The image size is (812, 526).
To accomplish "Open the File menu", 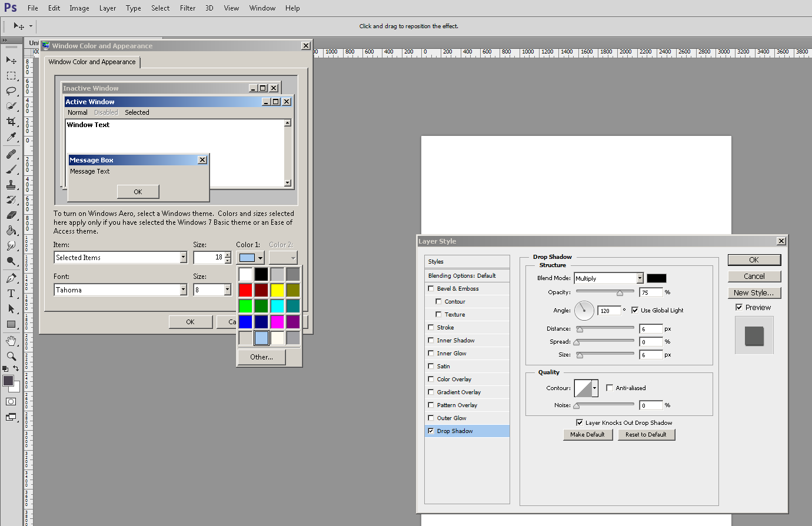I will (x=33, y=8).
